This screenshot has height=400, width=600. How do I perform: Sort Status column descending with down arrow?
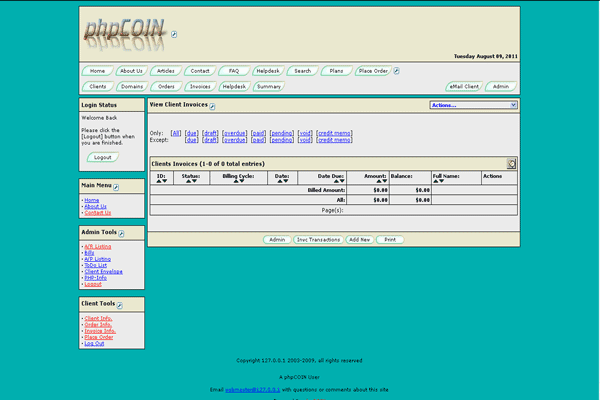point(194,181)
